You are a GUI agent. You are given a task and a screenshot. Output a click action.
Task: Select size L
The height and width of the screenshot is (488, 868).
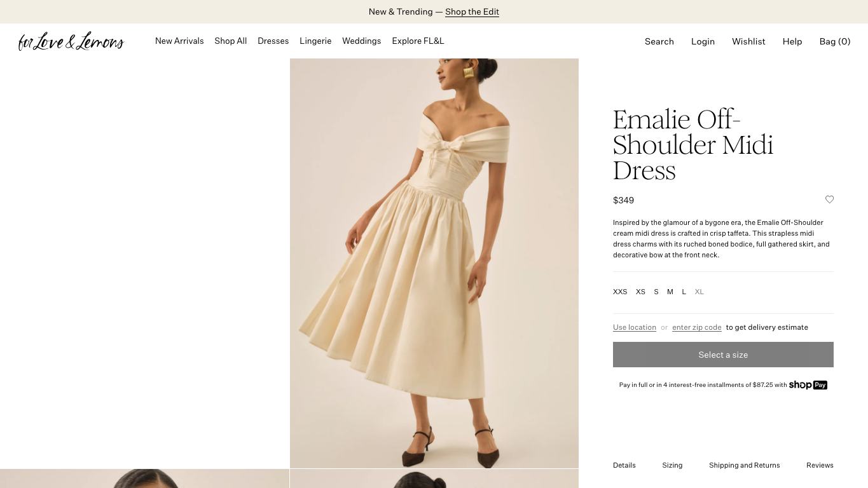(x=684, y=292)
